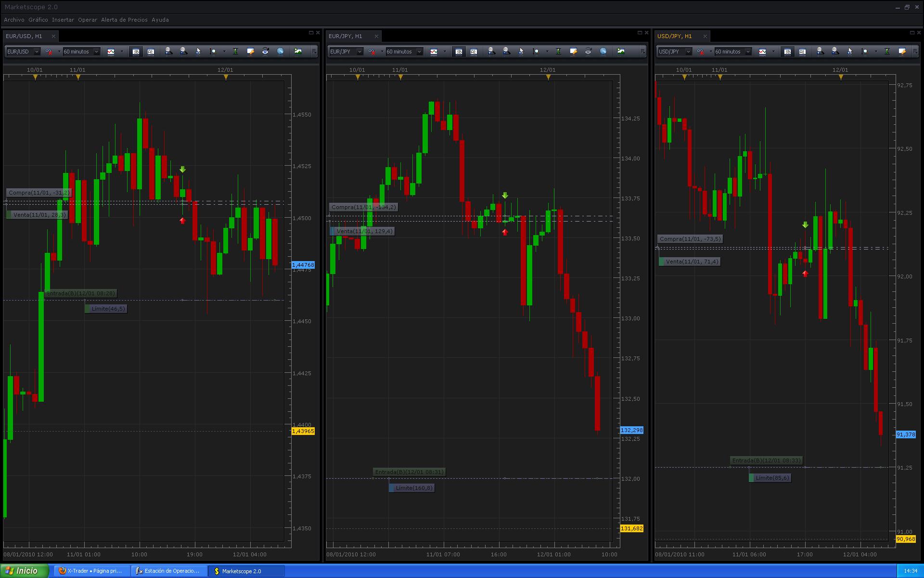Click chart properties icon in USD/JPY toolbar
The width and height of the screenshot is (924, 578).
(902, 51)
